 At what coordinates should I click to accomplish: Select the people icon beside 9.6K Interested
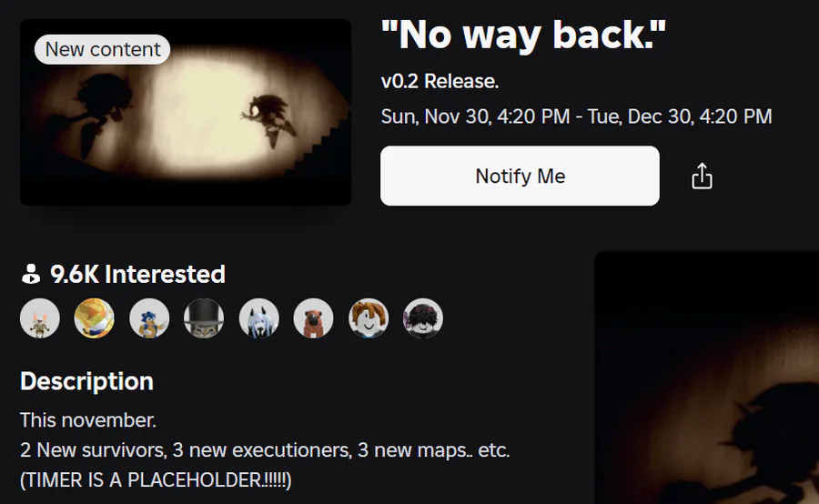31,274
